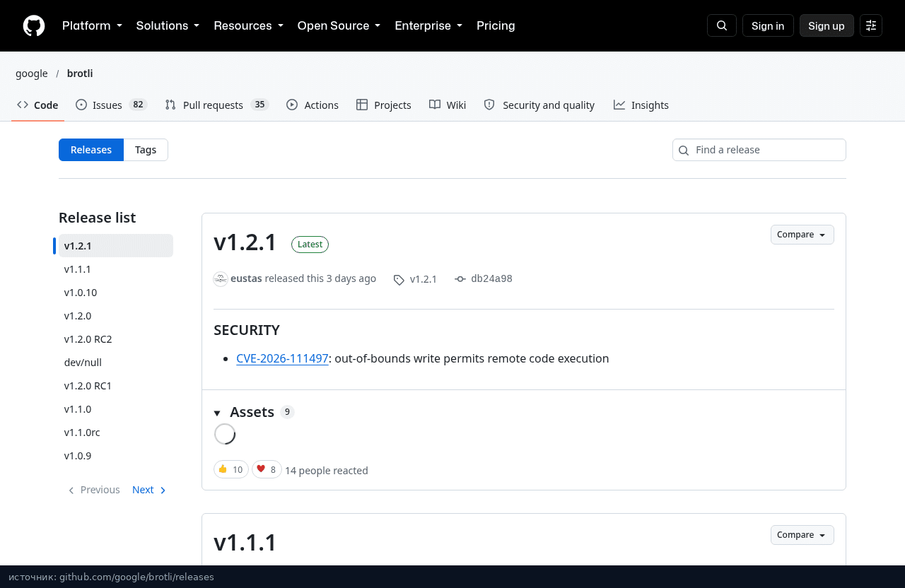
Task: Open the Pull requests tab
Action: [216, 105]
